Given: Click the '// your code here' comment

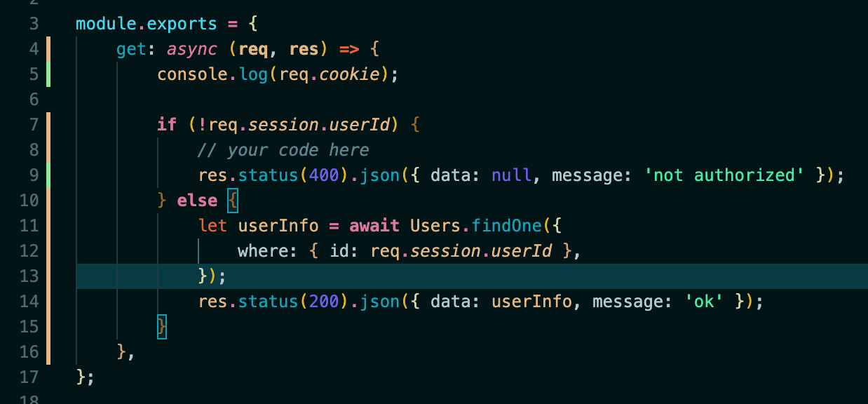Looking at the screenshot, I should [283, 150].
